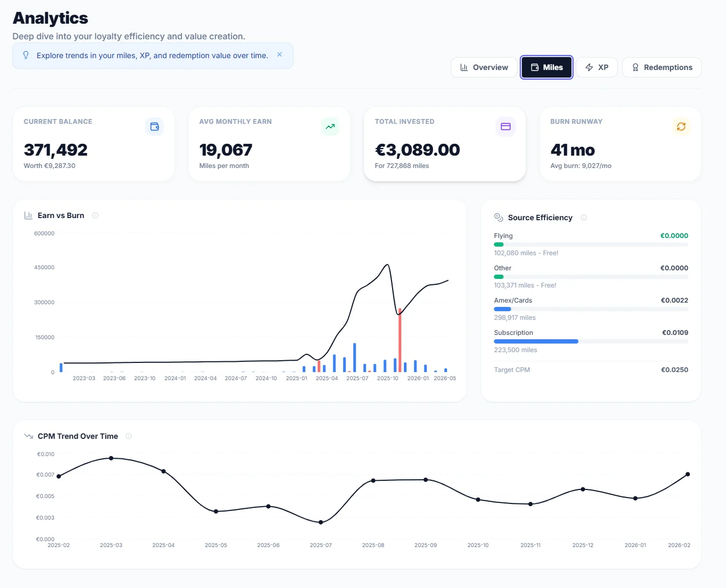
Task: Toggle the Miles view button
Action: tap(546, 67)
